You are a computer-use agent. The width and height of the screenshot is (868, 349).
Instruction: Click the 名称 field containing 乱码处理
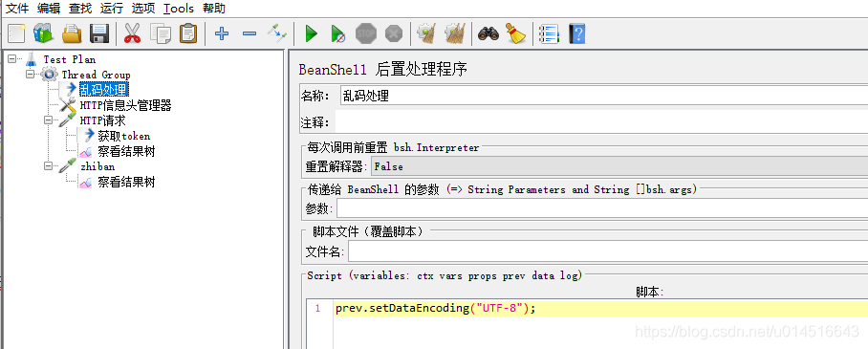[604, 96]
